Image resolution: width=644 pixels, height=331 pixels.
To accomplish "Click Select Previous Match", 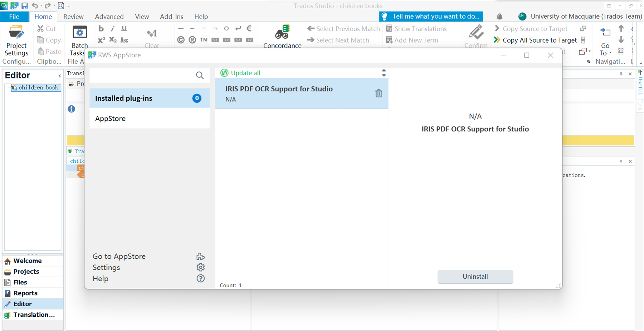I will click(343, 29).
